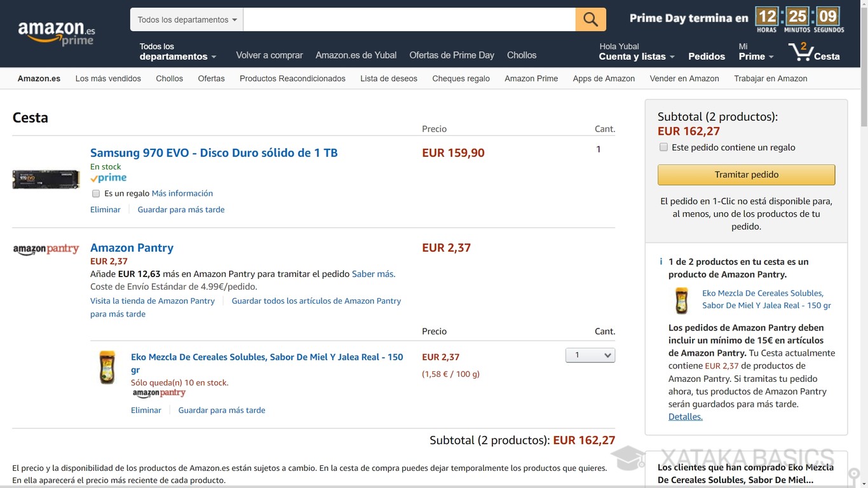Screen dimensions: 868x488
Task: Check 'Este pedido contiene un regalo'
Action: 663,147
